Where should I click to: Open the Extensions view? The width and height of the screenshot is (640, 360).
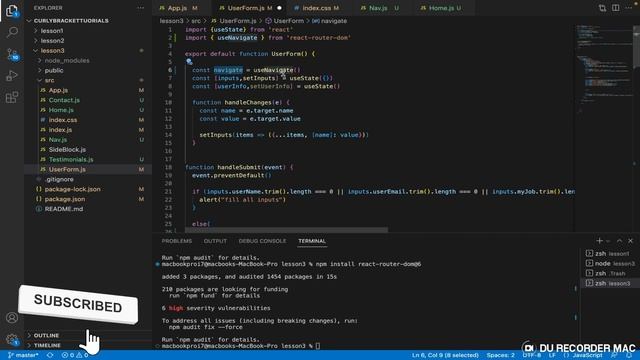point(12,97)
